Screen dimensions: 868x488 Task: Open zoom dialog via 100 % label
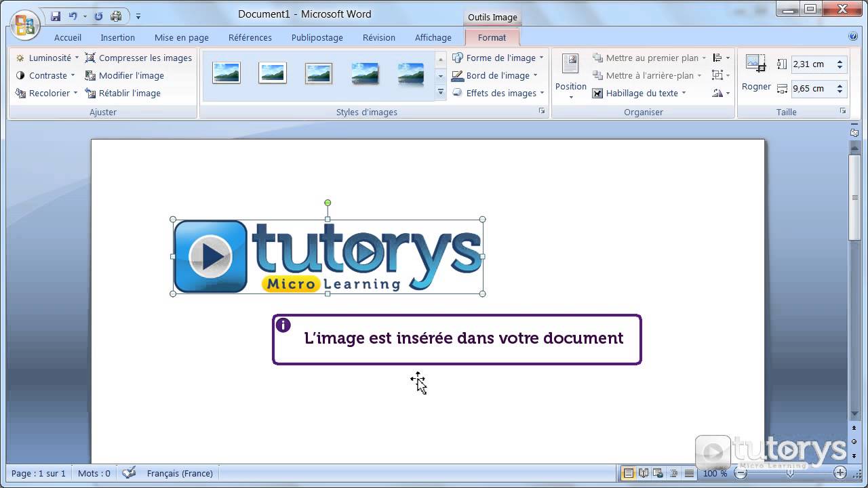pos(715,474)
